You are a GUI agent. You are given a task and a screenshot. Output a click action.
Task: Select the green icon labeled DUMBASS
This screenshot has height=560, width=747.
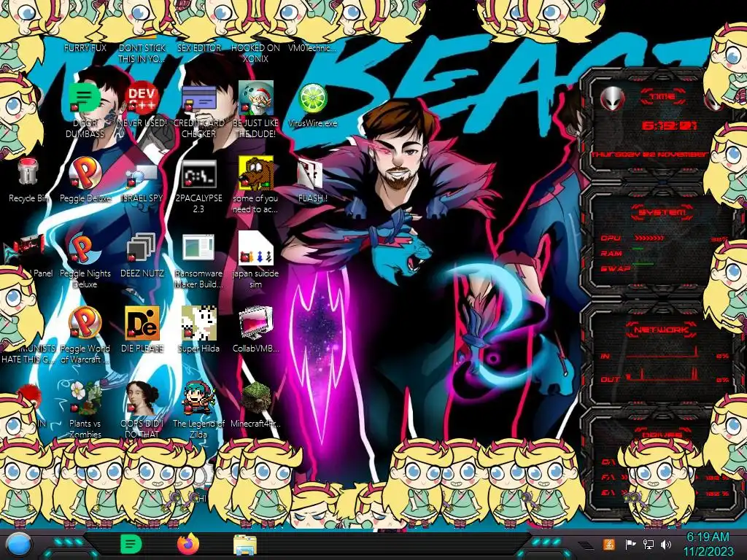(85, 98)
